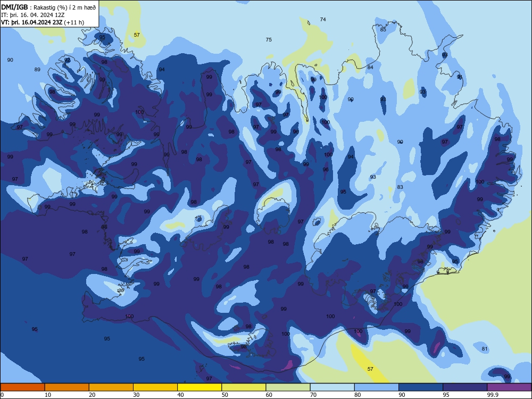Click the legend tick label 40
The width and height of the screenshot is (532, 399).
click(180, 395)
